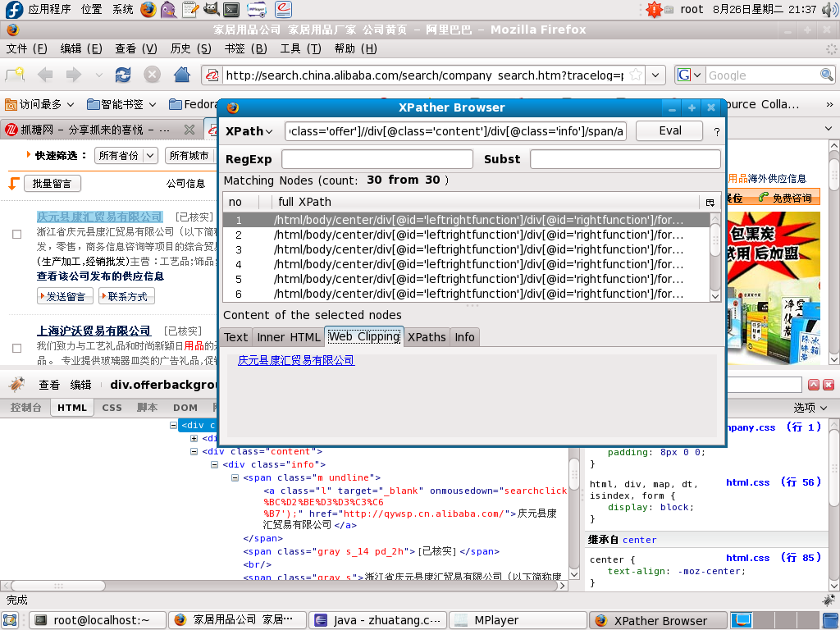Open back/forward history dropdown arrow
This screenshot has height=630, width=840.
coord(99,75)
